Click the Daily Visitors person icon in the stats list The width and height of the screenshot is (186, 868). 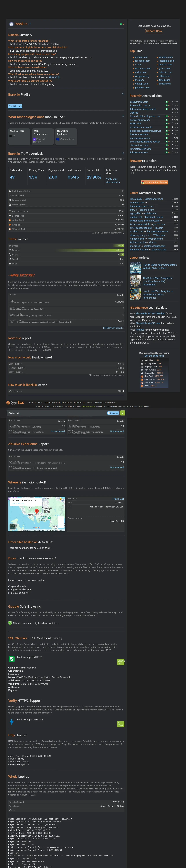10,191
